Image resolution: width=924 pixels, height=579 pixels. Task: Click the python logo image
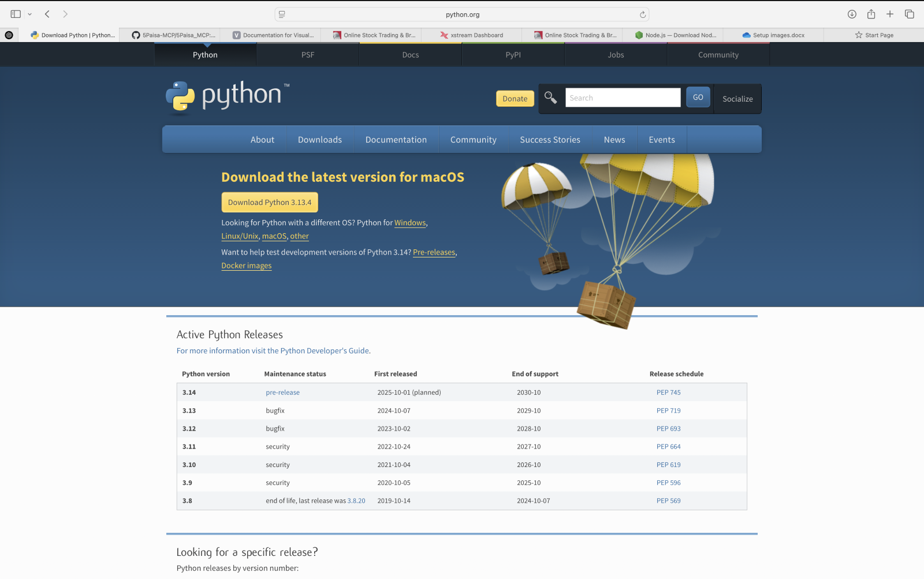pyautogui.click(x=227, y=97)
